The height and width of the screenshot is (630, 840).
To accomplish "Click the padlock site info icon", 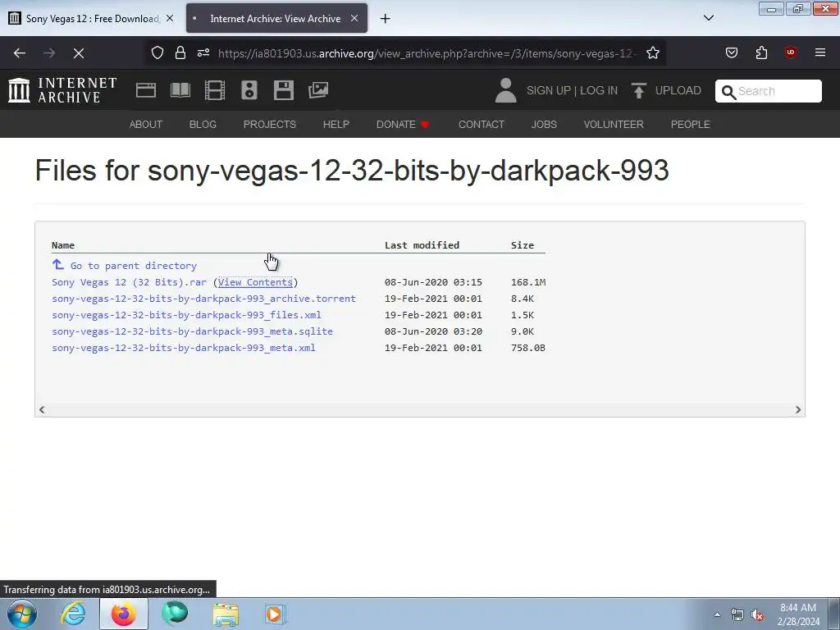I will (x=180, y=52).
